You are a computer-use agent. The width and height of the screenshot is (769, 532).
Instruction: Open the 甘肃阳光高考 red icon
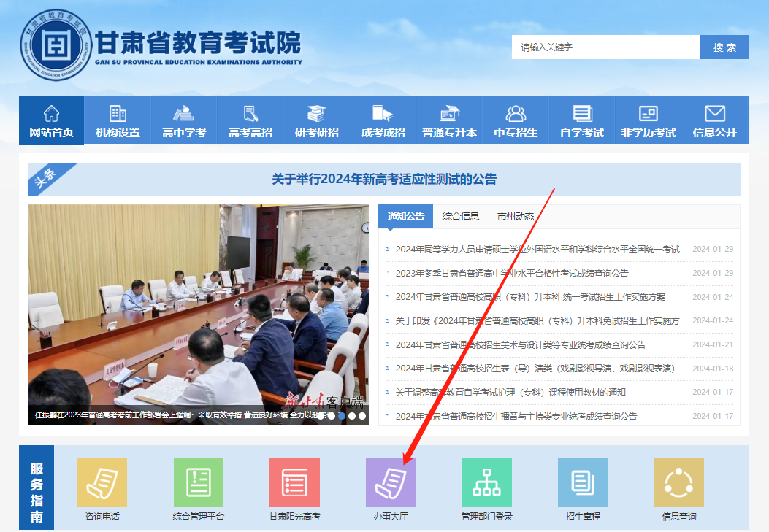pos(294,482)
